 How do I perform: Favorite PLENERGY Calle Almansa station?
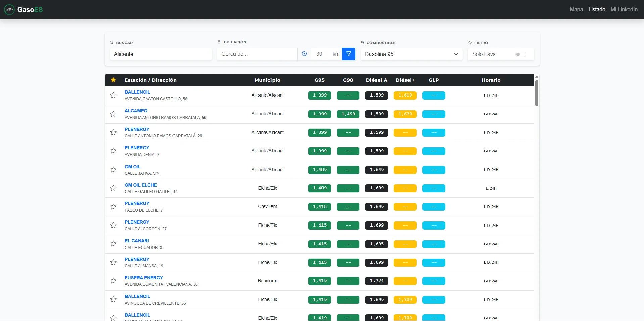click(x=113, y=262)
